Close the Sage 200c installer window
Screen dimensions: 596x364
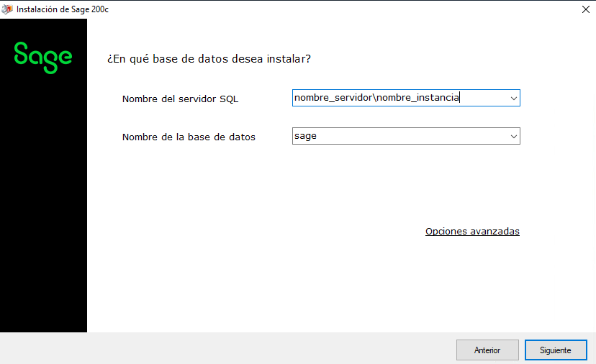click(x=586, y=9)
